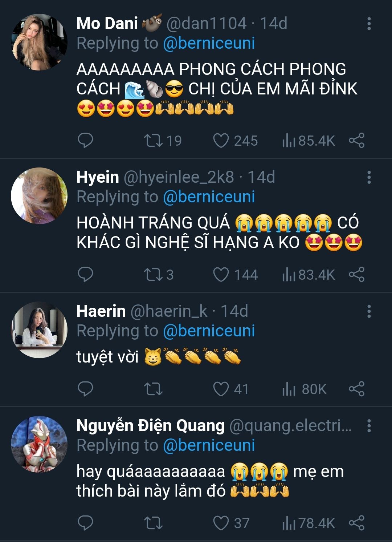Reply to Haerin's tweet

pyautogui.click(x=86, y=389)
